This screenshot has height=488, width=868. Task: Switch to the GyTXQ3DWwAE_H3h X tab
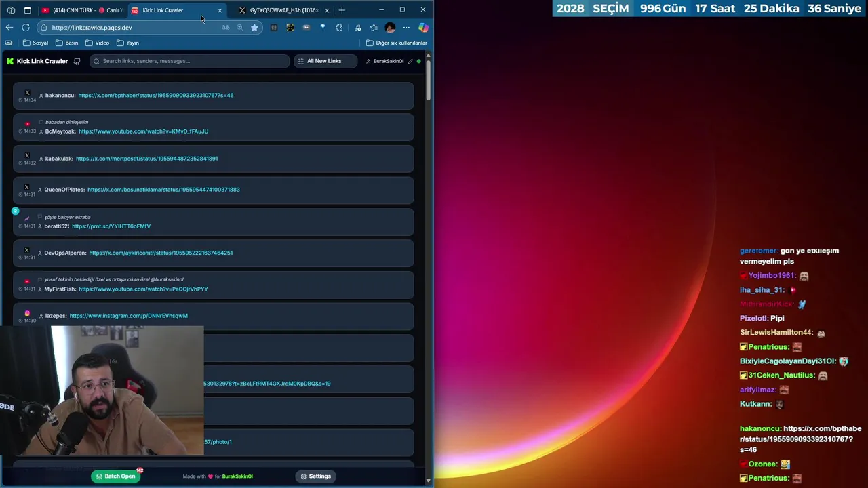tap(283, 10)
